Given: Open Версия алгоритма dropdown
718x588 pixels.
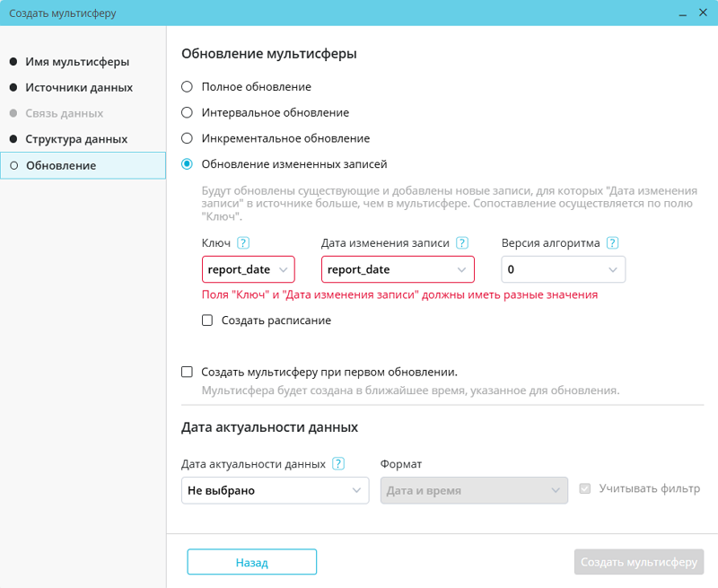Looking at the screenshot, I should [x=563, y=269].
